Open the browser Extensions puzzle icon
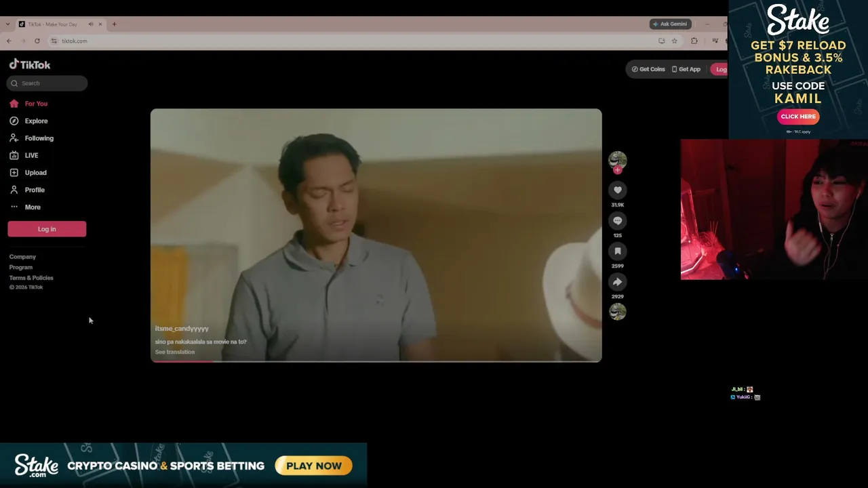This screenshot has height=488, width=868. [694, 41]
